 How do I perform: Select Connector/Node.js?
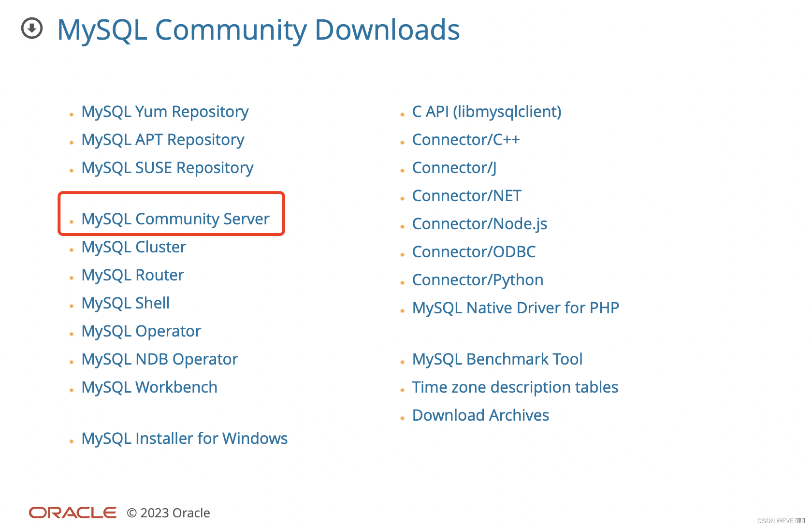(x=479, y=223)
